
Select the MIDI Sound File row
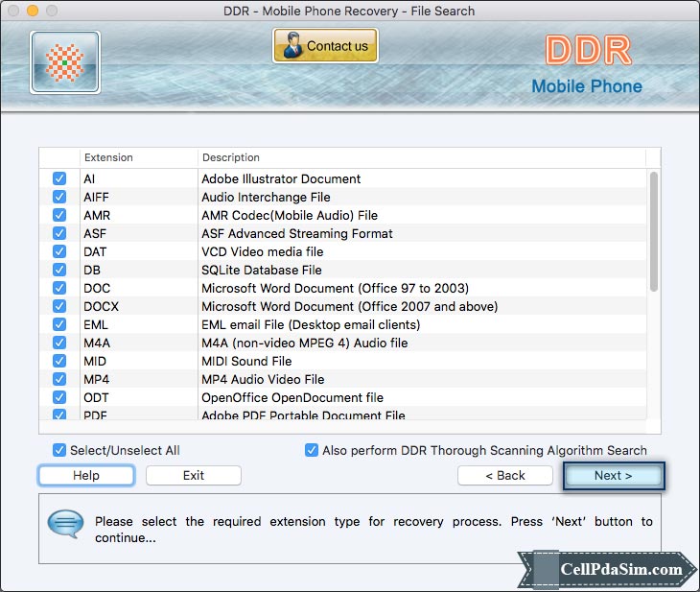point(246,361)
